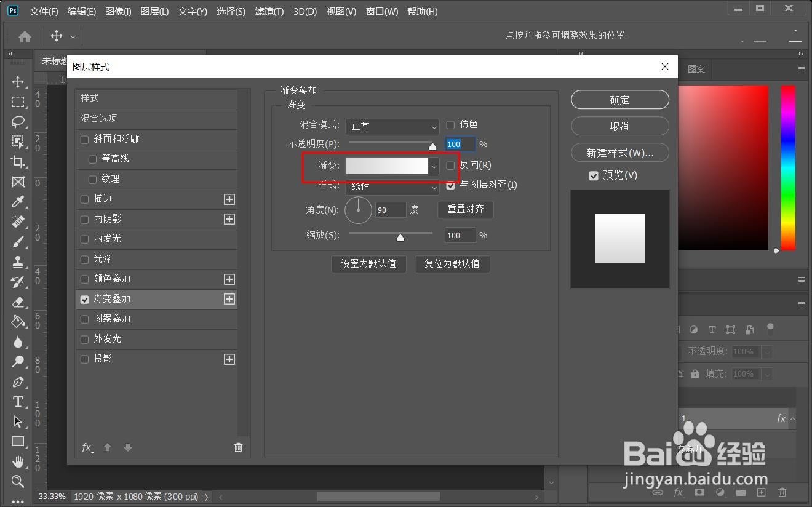
Task: Select the Spot Healing Brush tool
Action: [18, 222]
